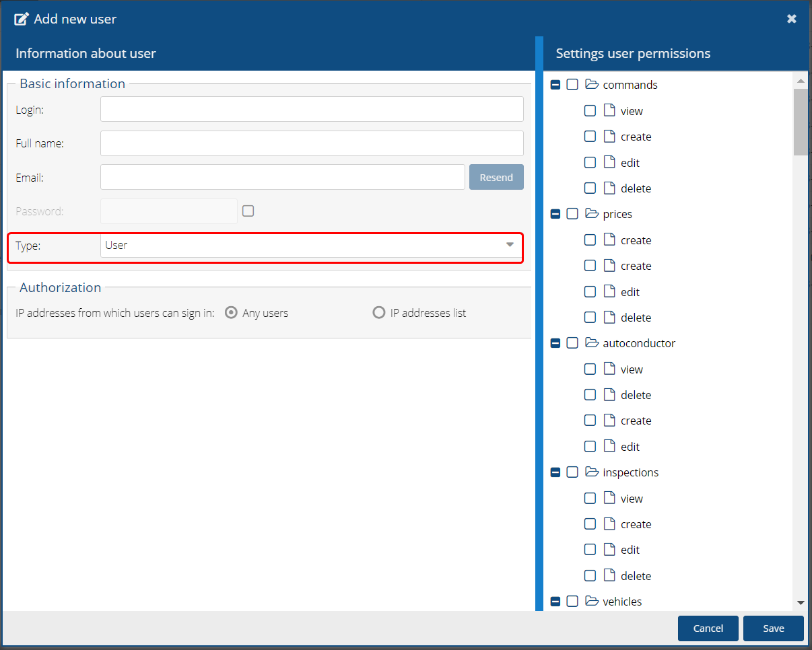Screen dimensions: 812x650
Task: Click the autoconductor folder icon
Action: coord(592,343)
